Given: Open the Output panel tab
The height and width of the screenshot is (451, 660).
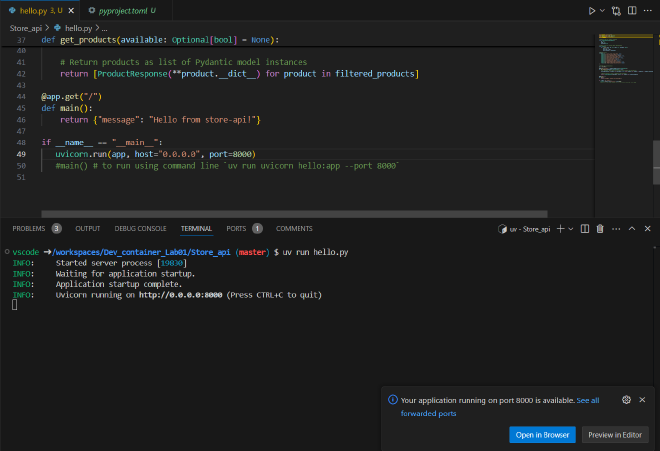Looking at the screenshot, I should tap(88, 228).
